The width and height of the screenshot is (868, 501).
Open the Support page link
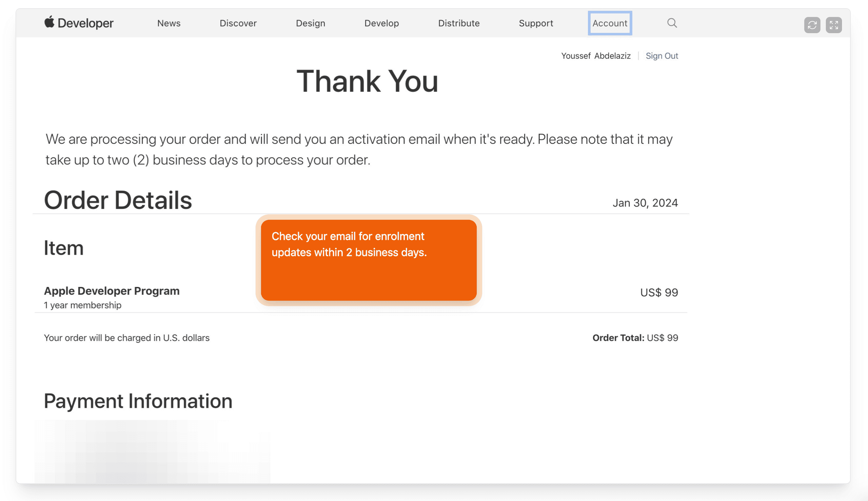pos(535,23)
